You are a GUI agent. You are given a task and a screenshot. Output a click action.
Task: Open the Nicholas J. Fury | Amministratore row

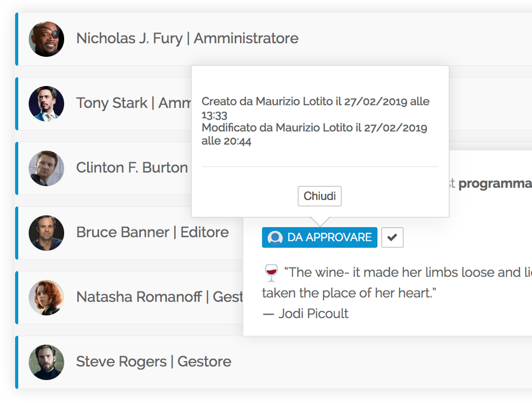pyautogui.click(x=187, y=39)
